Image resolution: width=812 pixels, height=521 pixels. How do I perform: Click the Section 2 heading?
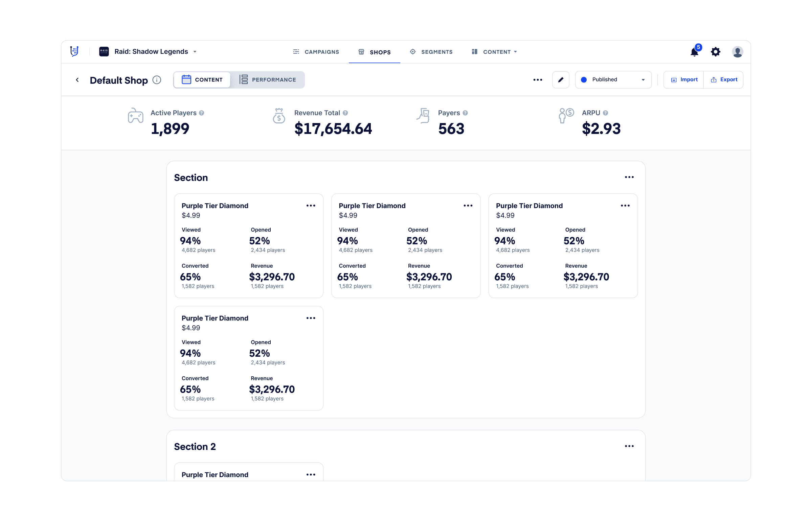tap(195, 447)
